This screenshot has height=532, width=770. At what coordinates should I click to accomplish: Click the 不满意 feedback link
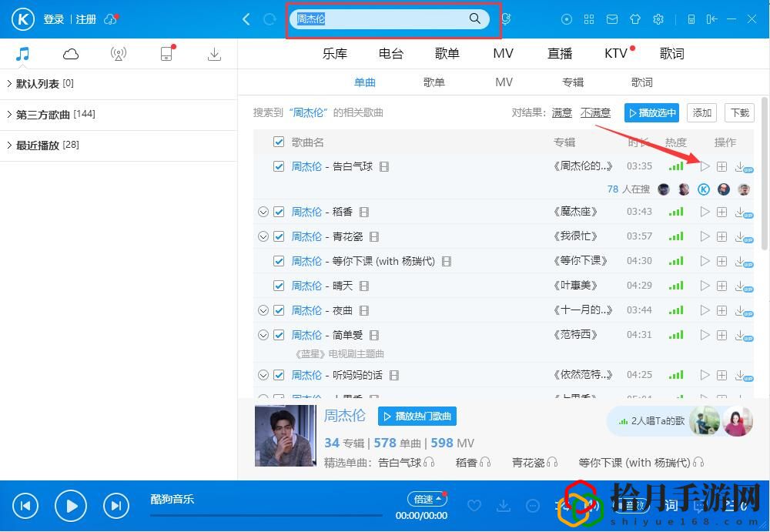(595, 113)
